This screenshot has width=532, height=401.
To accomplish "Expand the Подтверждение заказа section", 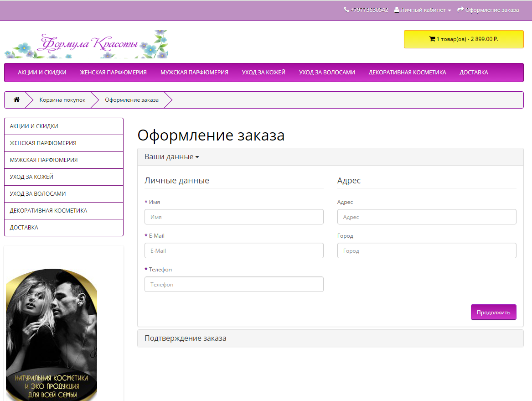I will click(185, 338).
